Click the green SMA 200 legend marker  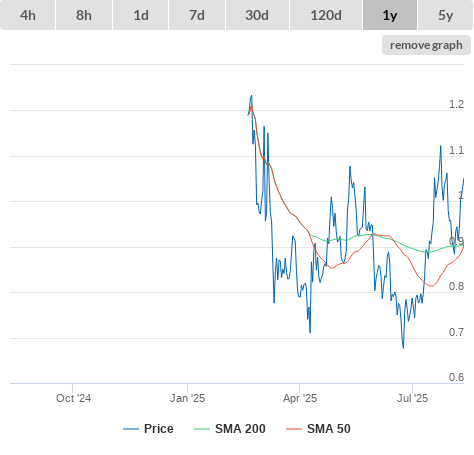tap(202, 429)
